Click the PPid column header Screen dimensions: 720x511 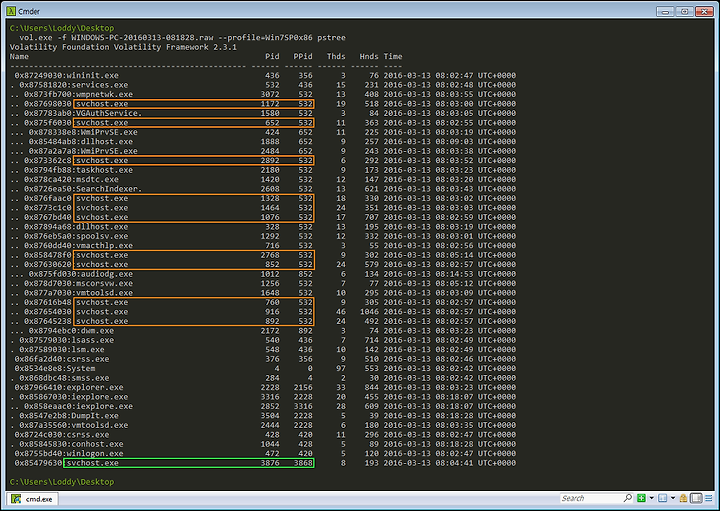[303, 56]
